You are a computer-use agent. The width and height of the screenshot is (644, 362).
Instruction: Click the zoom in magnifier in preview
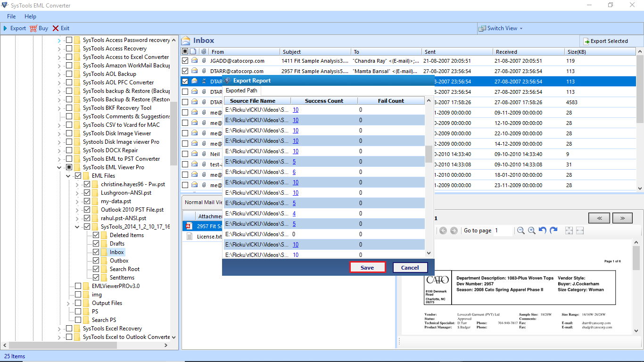coord(531,230)
